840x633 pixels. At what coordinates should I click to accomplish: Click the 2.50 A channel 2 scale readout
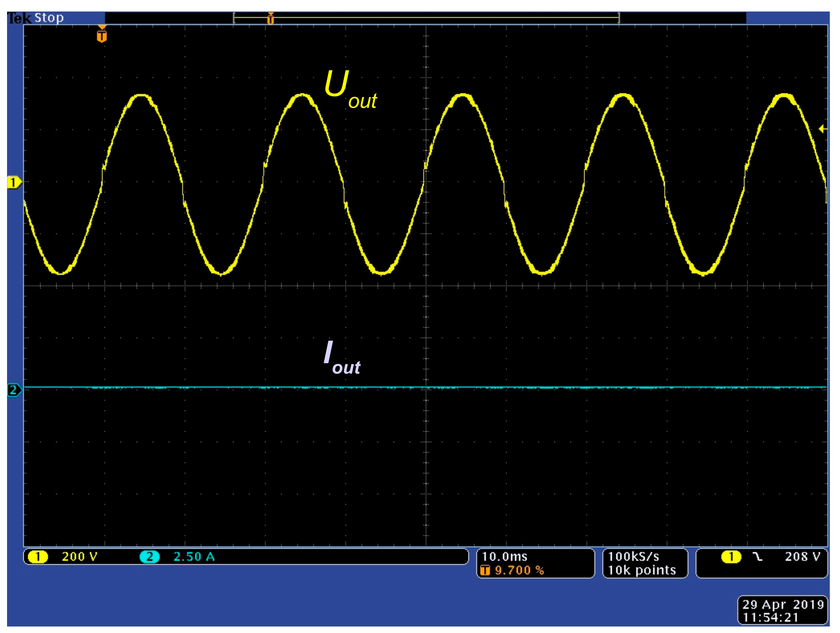[194, 557]
